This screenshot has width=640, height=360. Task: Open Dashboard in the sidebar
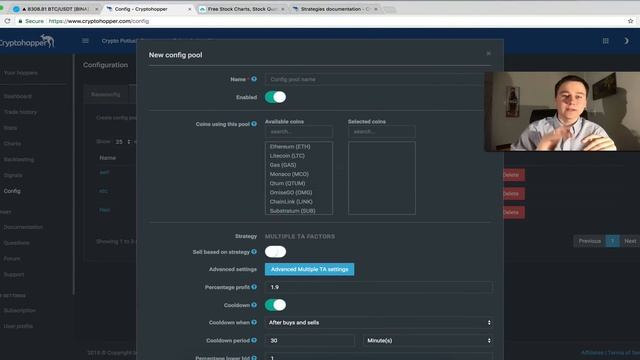[18, 96]
